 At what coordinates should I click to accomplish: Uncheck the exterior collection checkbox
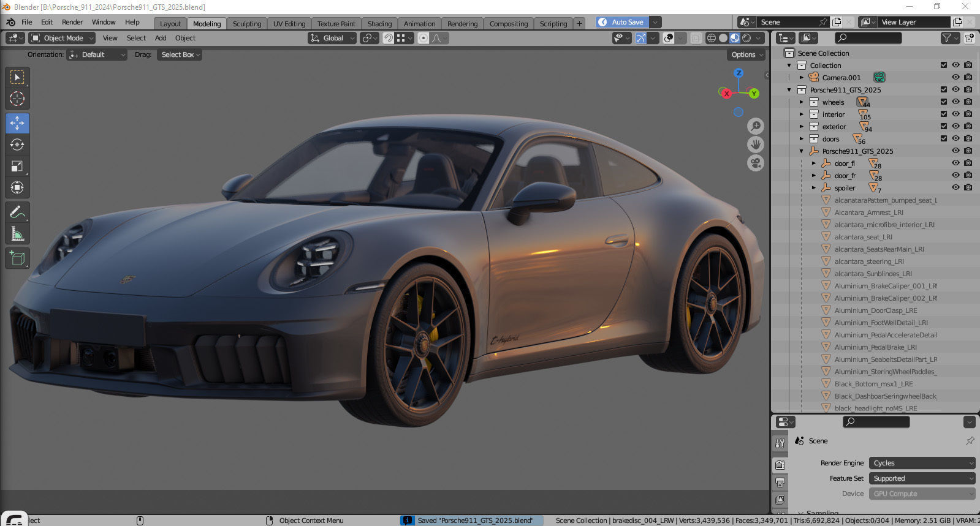coord(944,126)
